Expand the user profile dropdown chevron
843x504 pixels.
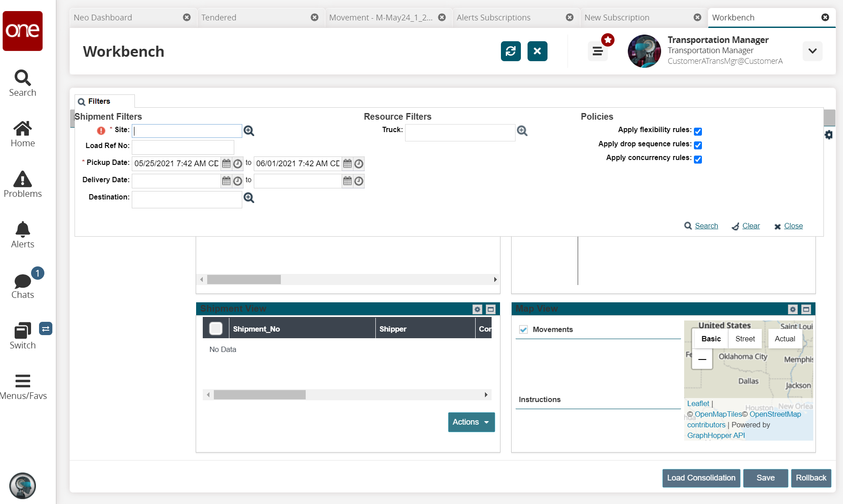point(812,51)
